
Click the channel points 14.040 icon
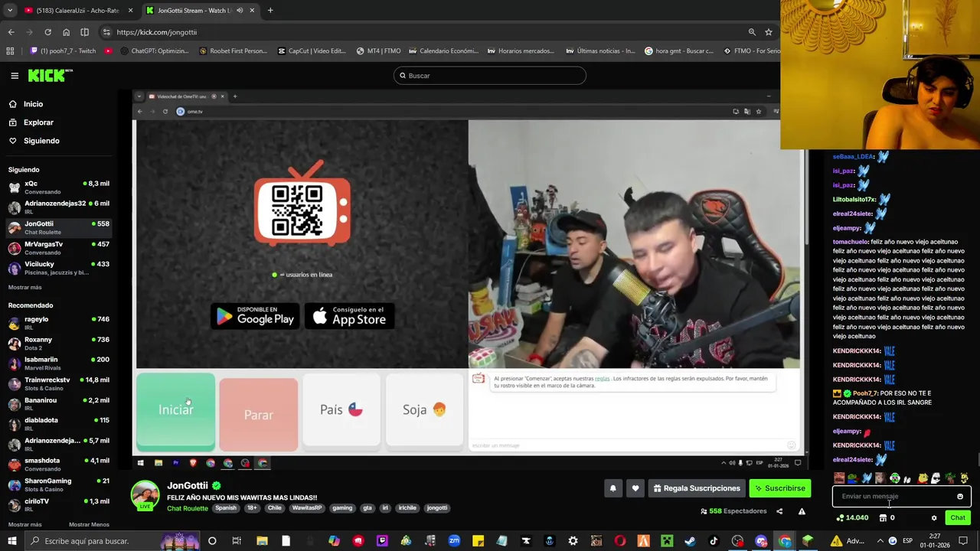tap(852, 518)
